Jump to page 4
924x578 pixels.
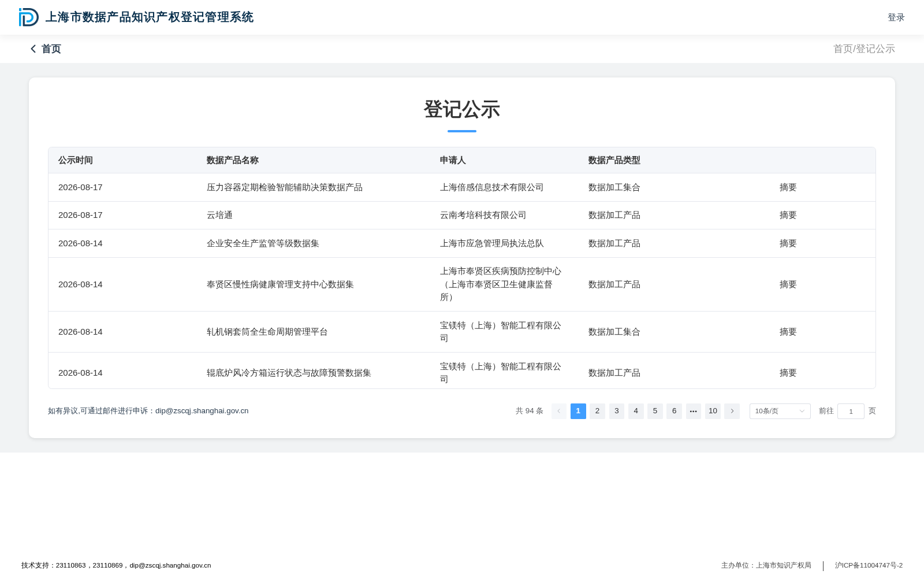coord(636,411)
